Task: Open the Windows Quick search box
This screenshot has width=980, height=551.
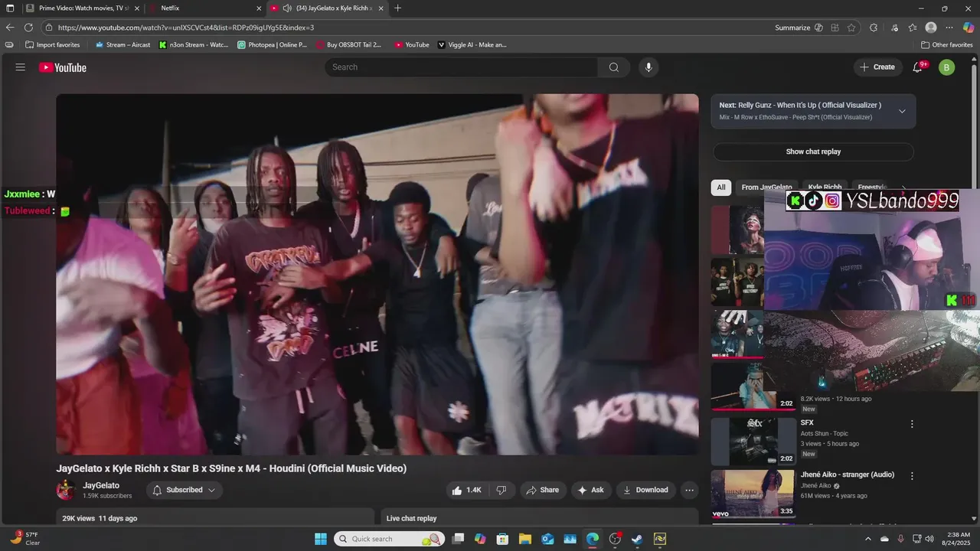Action: pos(389,539)
